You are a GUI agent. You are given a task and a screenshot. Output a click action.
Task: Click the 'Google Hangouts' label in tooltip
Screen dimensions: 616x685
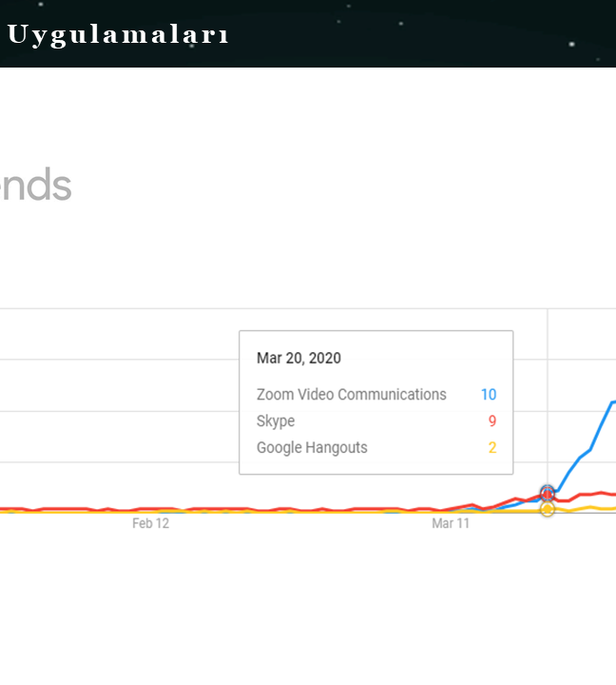point(312,448)
